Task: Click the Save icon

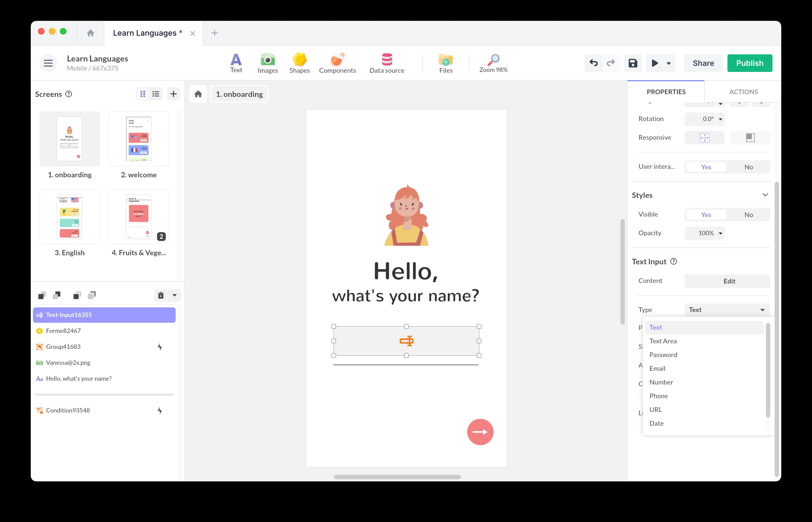Action: [x=633, y=63]
